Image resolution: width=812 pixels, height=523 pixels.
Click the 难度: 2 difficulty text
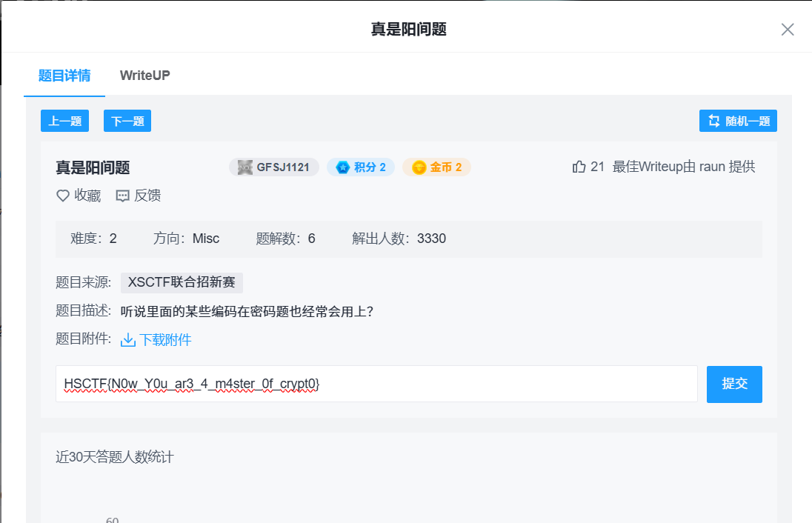click(x=94, y=239)
